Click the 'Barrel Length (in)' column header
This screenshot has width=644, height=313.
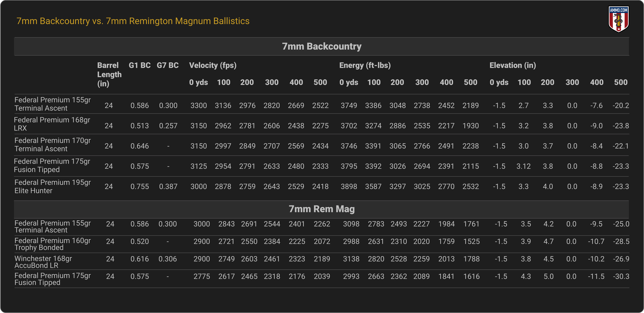point(109,74)
